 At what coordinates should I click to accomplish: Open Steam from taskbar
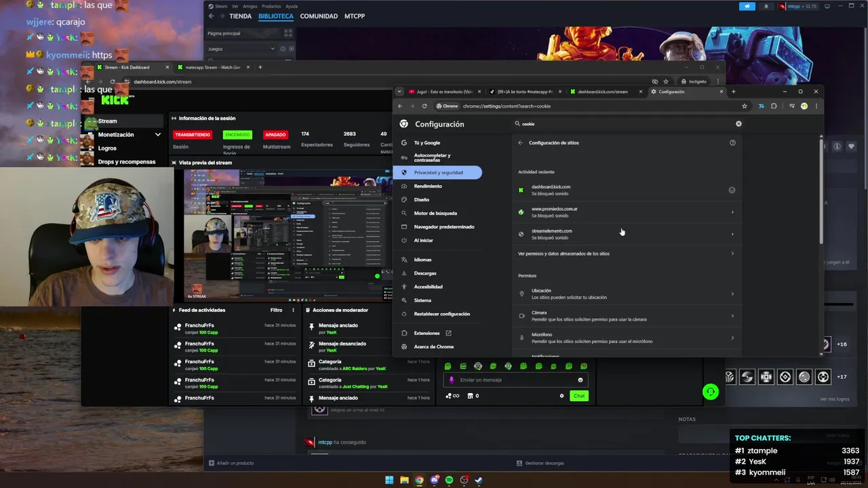(479, 481)
